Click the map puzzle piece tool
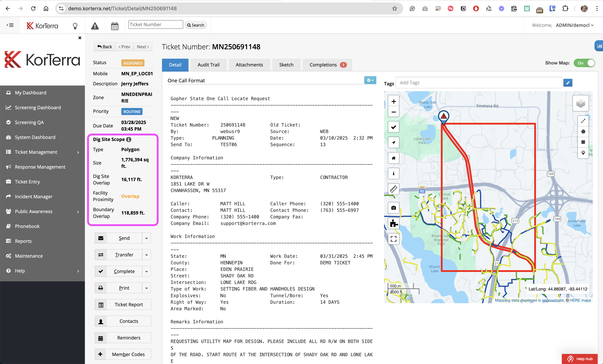Viewport: 603px width, 364px height. (x=393, y=223)
